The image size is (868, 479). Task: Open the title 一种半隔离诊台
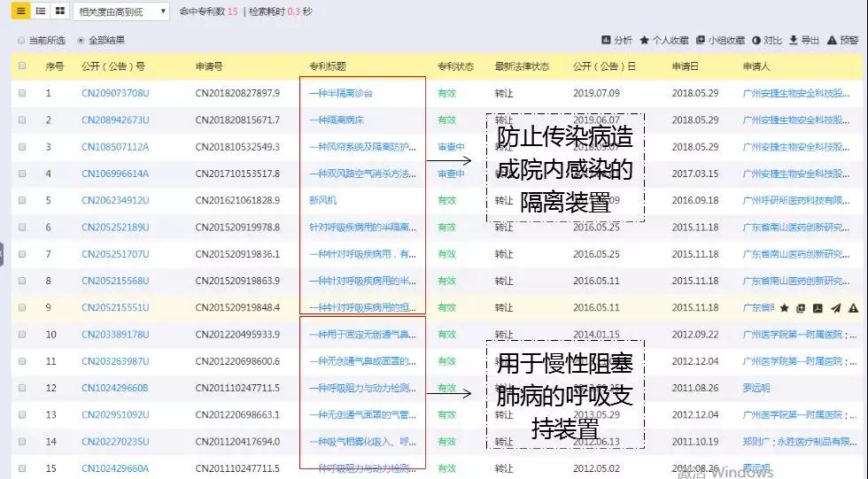coord(341,93)
